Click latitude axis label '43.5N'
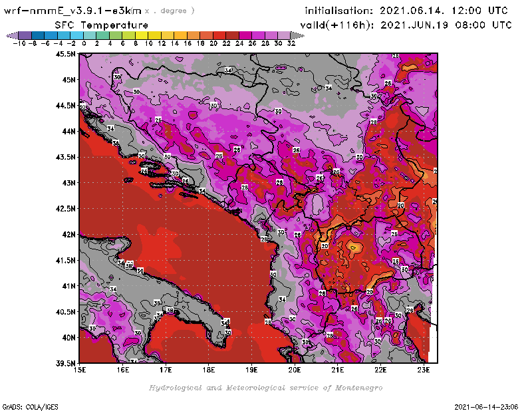The image size is (532, 411). point(65,157)
